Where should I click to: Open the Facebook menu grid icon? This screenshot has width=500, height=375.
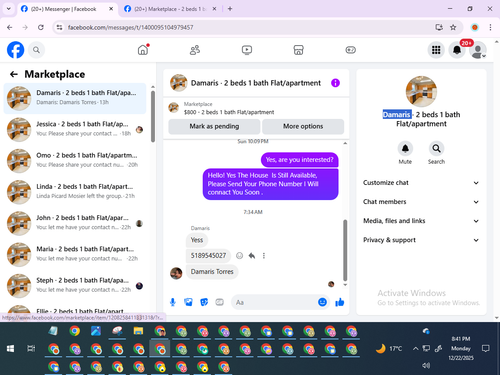(x=436, y=50)
